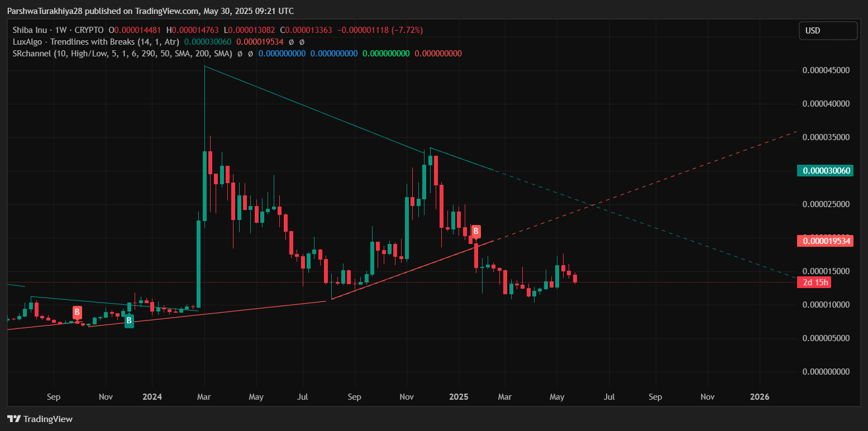Click the red 0.000019534 price label
This screenshot has width=868, height=431.
826,241
